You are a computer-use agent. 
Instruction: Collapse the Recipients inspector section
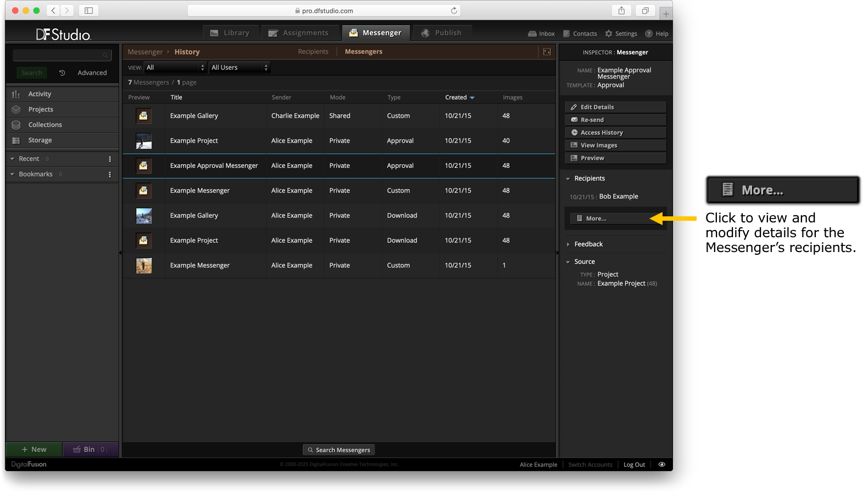tap(568, 178)
